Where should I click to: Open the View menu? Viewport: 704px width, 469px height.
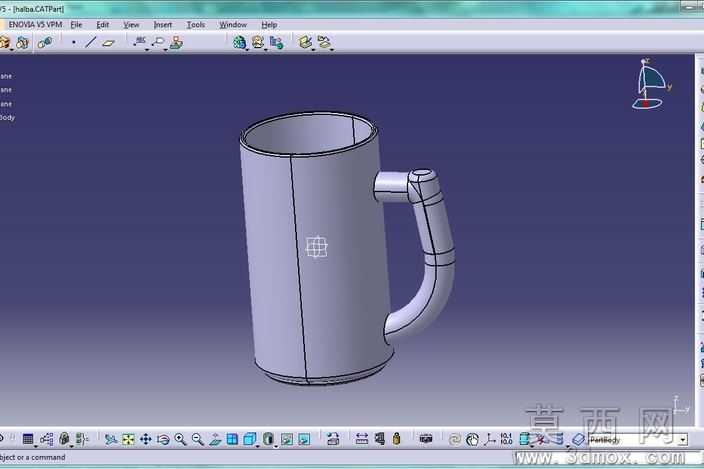tap(131, 25)
